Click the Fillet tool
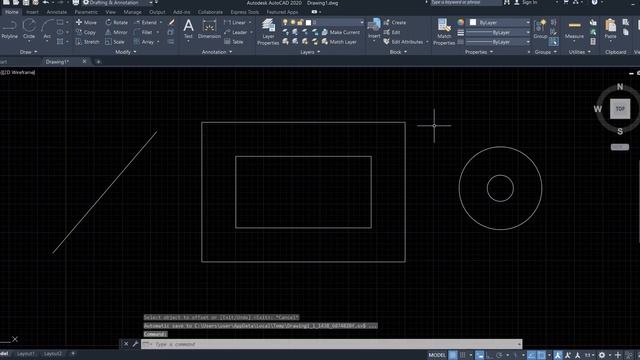The height and width of the screenshot is (360, 640). pos(143,32)
